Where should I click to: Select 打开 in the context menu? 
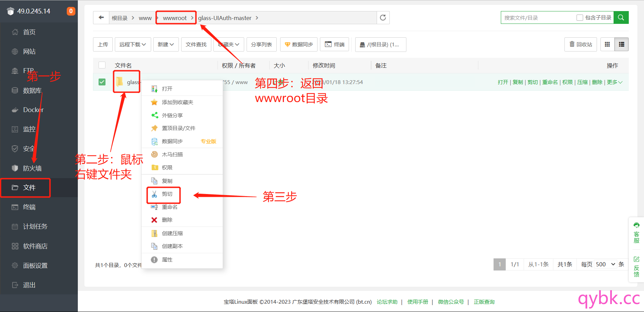click(182, 89)
